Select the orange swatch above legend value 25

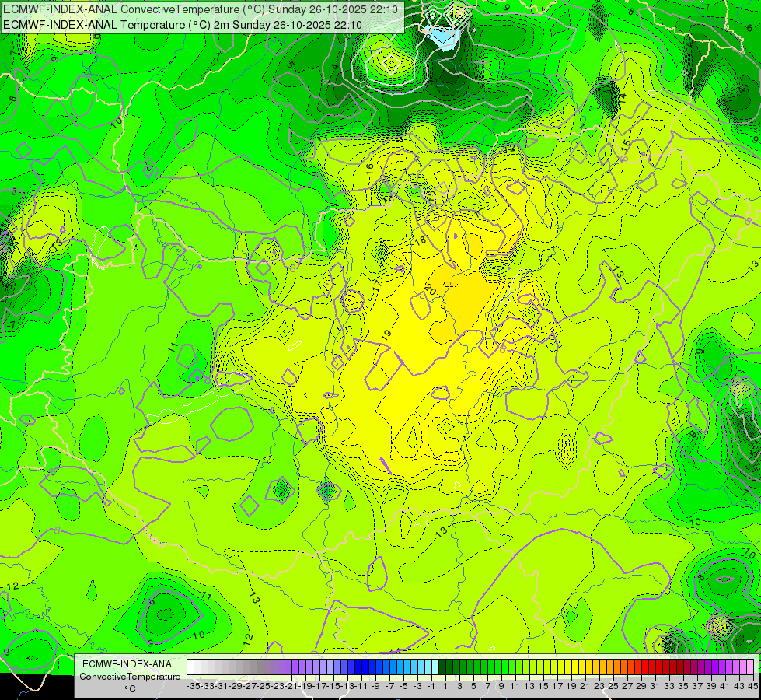point(610,667)
